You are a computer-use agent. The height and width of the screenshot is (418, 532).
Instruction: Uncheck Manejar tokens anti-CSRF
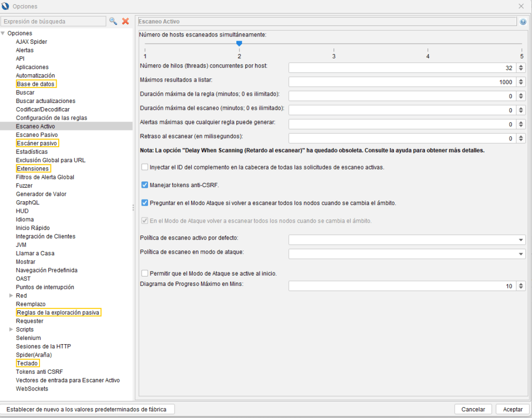[145, 185]
